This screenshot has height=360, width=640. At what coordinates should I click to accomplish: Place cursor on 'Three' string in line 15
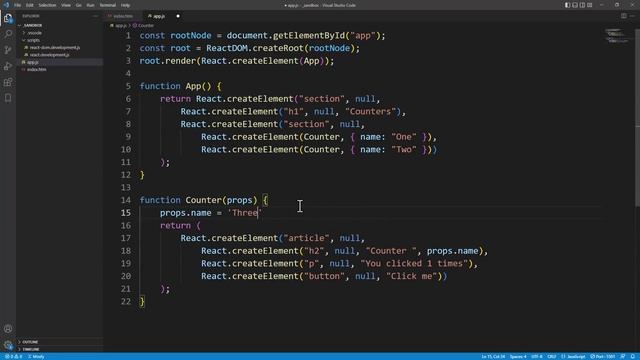[244, 213]
